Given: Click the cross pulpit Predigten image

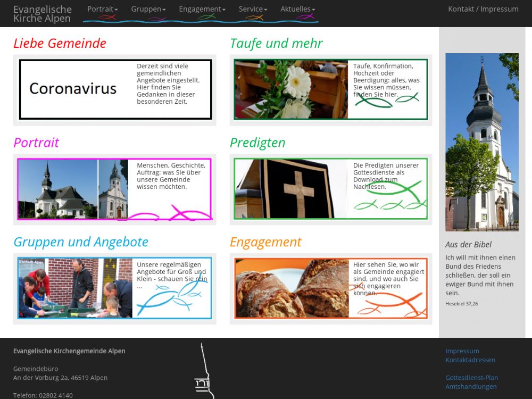Looking at the screenshot, I should click(x=291, y=189).
